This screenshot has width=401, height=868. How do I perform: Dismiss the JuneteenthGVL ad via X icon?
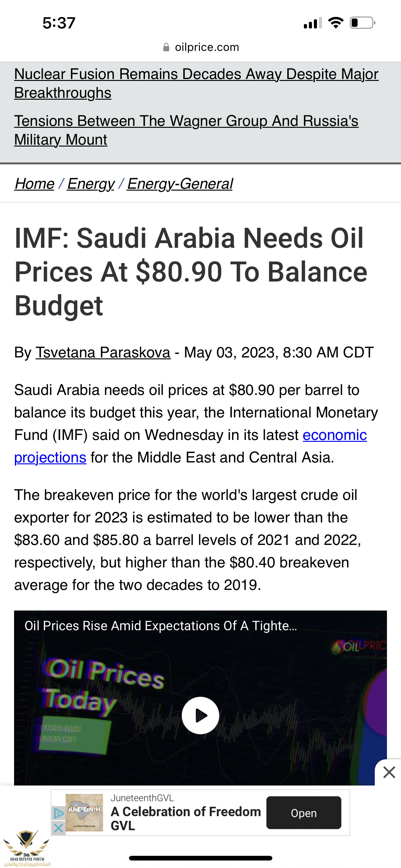click(x=58, y=828)
